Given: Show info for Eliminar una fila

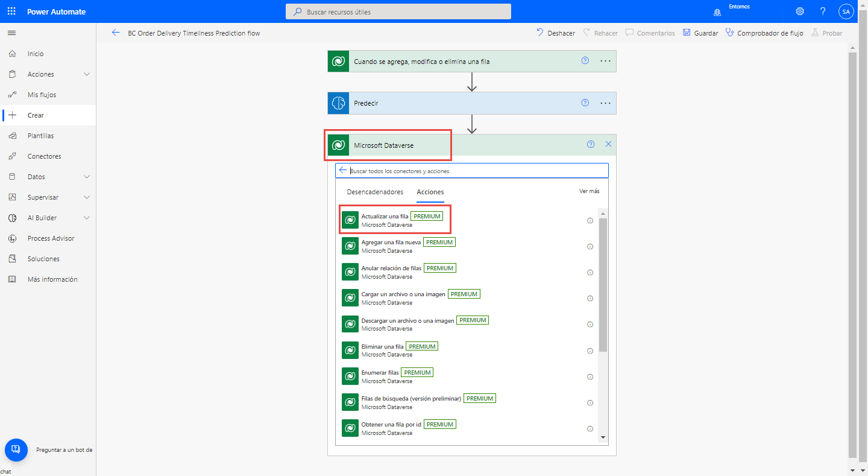Looking at the screenshot, I should point(590,351).
